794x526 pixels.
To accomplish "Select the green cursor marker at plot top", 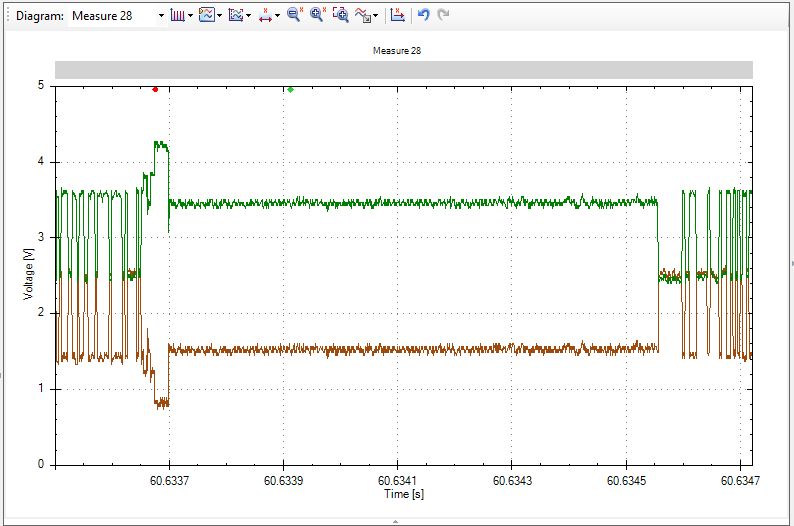I will [x=291, y=90].
